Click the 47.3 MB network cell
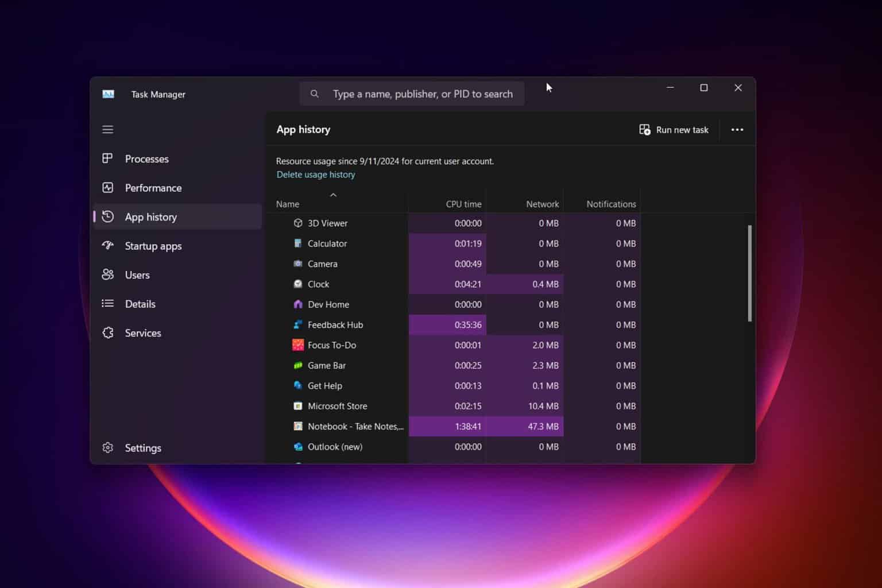 coord(525,426)
